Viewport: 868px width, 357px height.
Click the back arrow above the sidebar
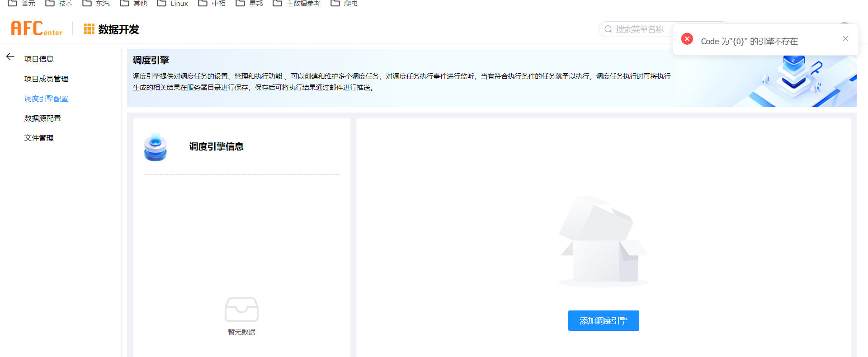[x=10, y=56]
